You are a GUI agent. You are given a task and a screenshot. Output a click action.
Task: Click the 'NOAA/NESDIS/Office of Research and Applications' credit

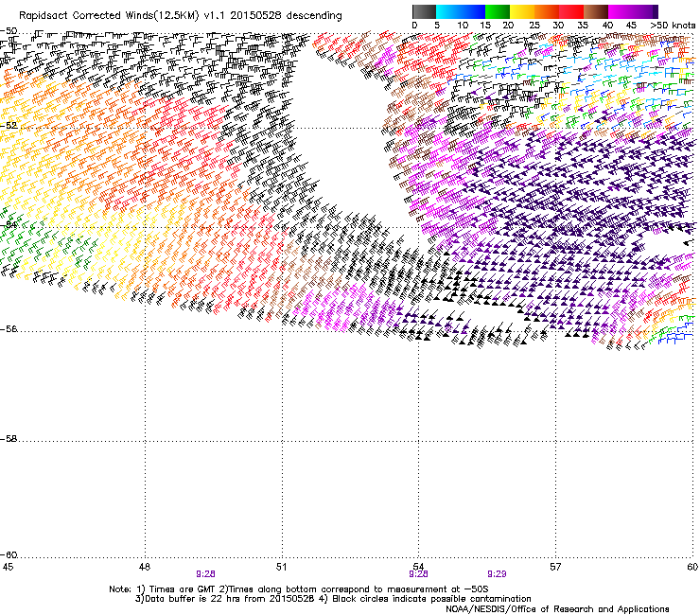(x=557, y=609)
